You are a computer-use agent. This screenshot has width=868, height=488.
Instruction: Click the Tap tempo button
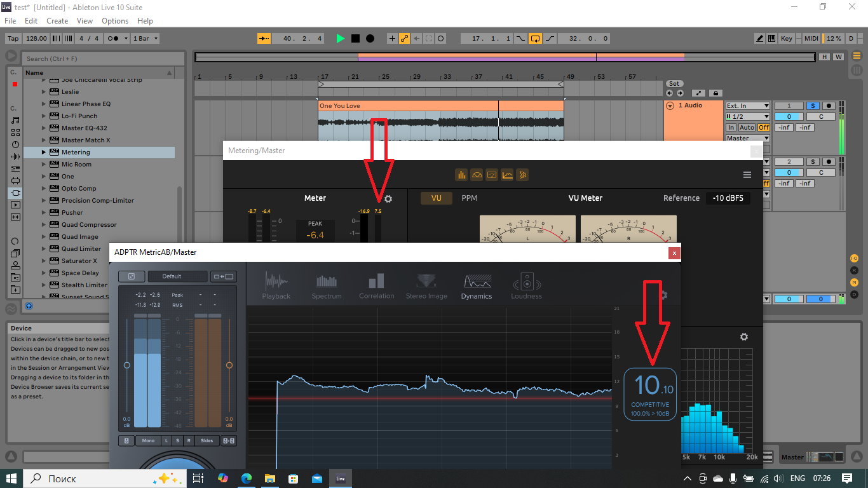pyautogui.click(x=13, y=39)
